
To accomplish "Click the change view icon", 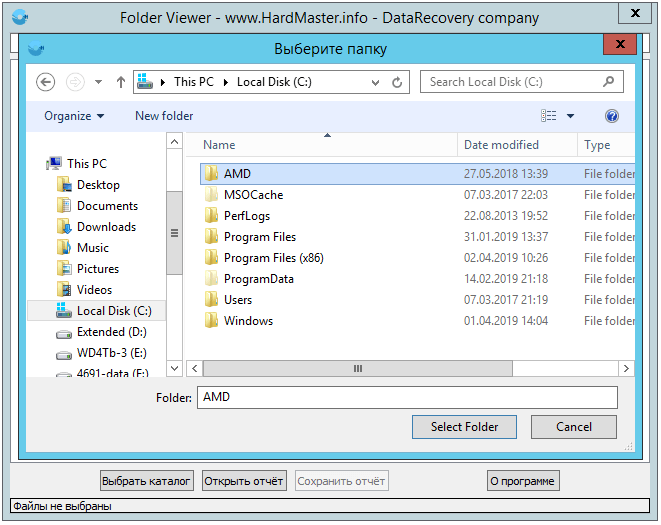I will (549, 116).
